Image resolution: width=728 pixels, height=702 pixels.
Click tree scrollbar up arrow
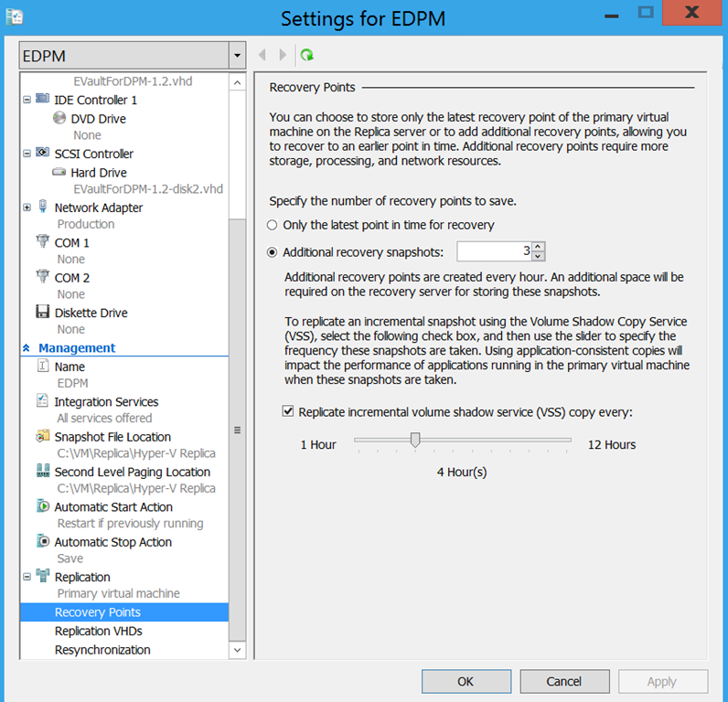(237, 82)
